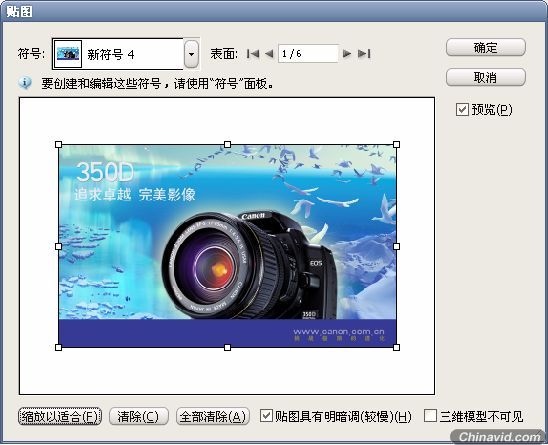Advance to the next surface
The width and height of the screenshot is (548, 445).
click(347, 54)
